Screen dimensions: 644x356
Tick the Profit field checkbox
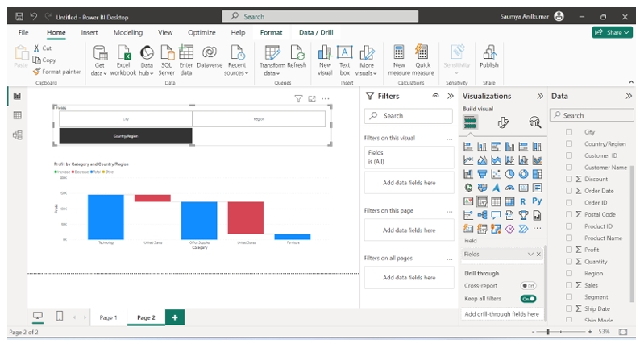(569, 250)
